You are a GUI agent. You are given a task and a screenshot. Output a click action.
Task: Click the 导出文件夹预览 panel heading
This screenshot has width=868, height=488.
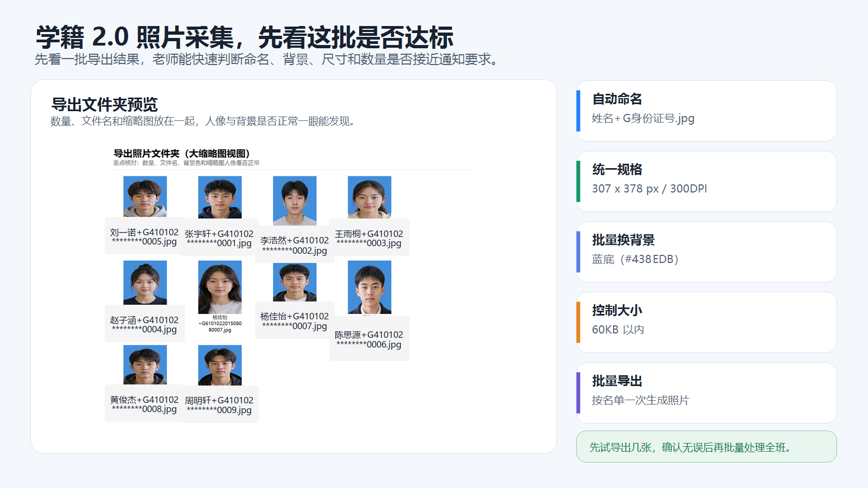pos(104,104)
